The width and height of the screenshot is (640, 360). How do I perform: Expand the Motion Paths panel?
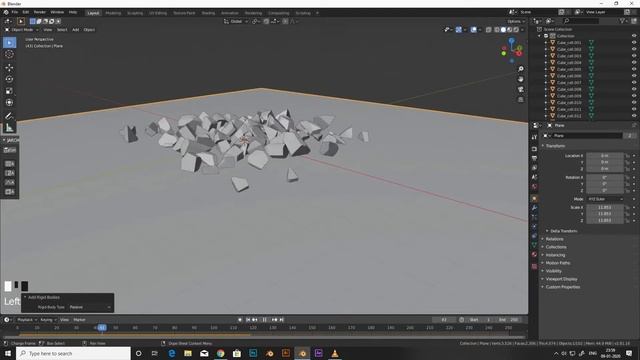(558, 263)
